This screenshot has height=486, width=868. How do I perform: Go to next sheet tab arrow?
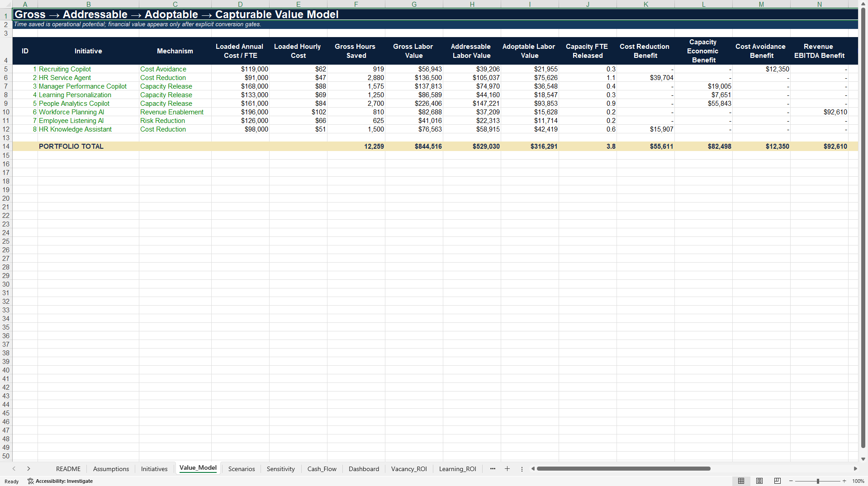tap(28, 469)
